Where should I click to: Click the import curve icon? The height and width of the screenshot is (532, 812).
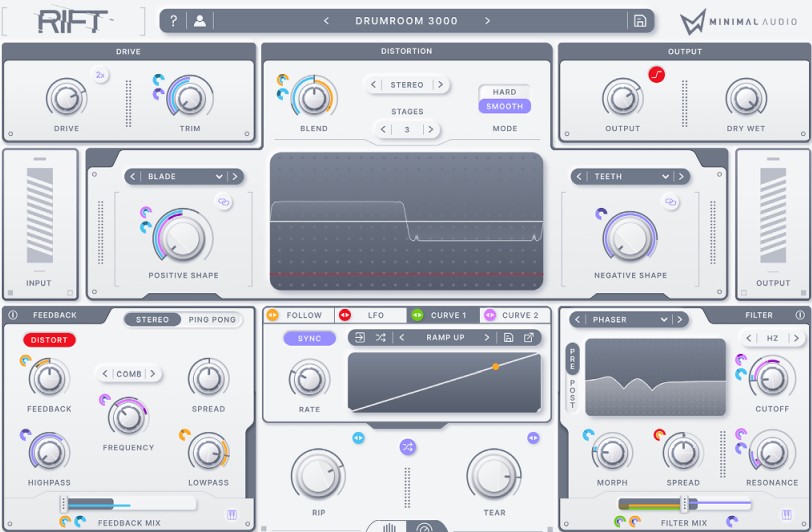(x=359, y=338)
